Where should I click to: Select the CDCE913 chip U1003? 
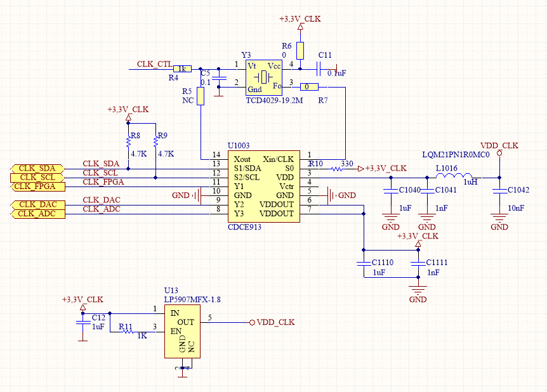click(x=264, y=186)
